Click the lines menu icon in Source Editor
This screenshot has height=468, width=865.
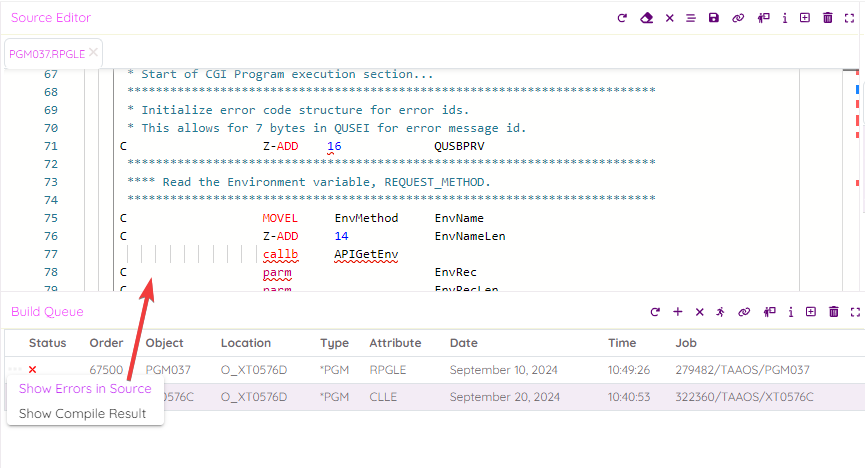[691, 18]
